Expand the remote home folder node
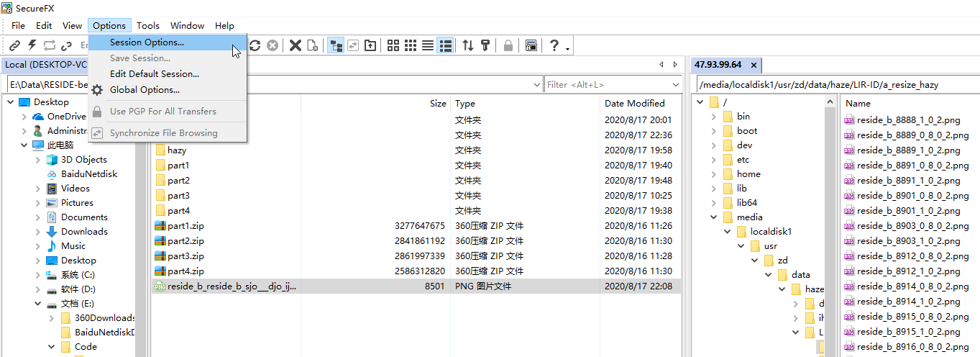Image resolution: width=980 pixels, height=357 pixels. (713, 174)
